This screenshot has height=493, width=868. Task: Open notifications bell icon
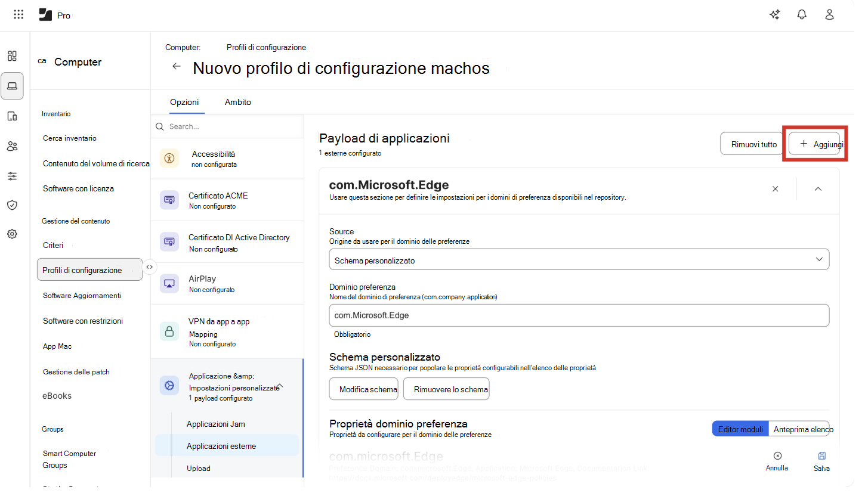point(802,15)
